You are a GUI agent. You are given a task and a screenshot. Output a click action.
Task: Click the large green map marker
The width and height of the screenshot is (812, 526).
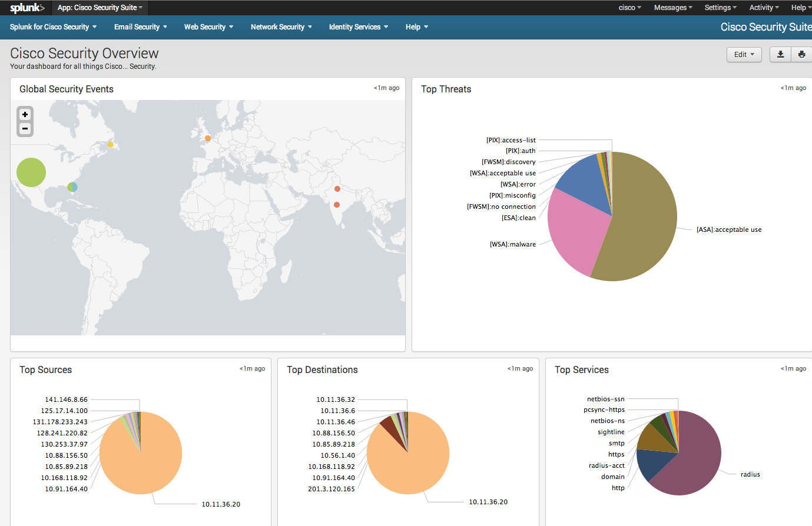pos(31,172)
